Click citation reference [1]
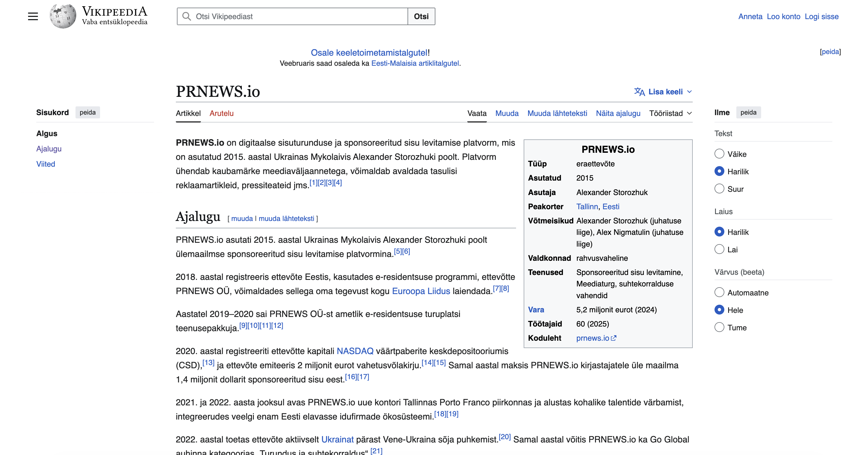 tap(314, 182)
